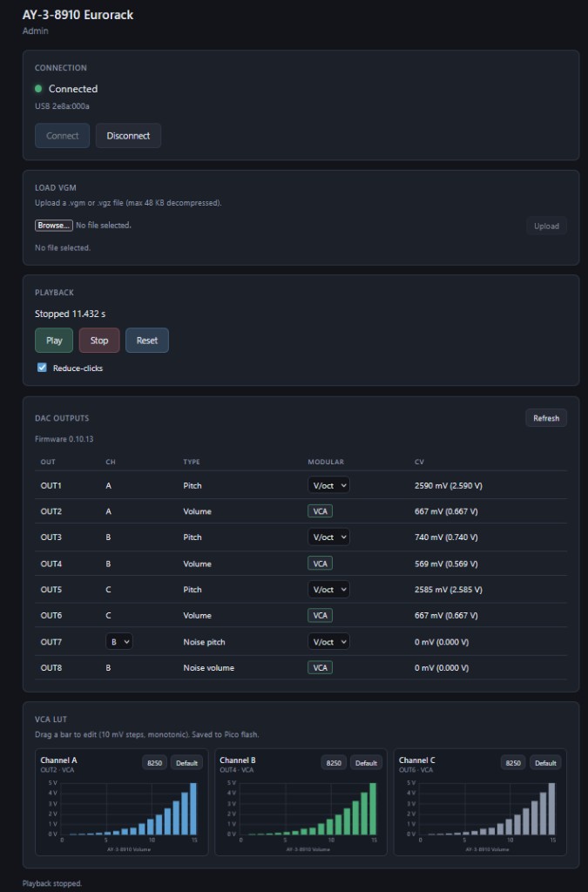
Task: Click the 'Noise pitch' type cell
Action: coord(204,642)
